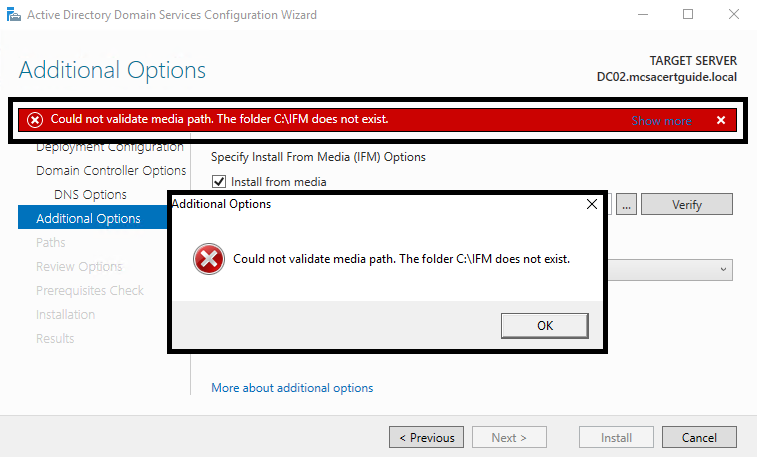Click the error message text in the dialog
The width and height of the screenshot is (757, 457).
(402, 259)
